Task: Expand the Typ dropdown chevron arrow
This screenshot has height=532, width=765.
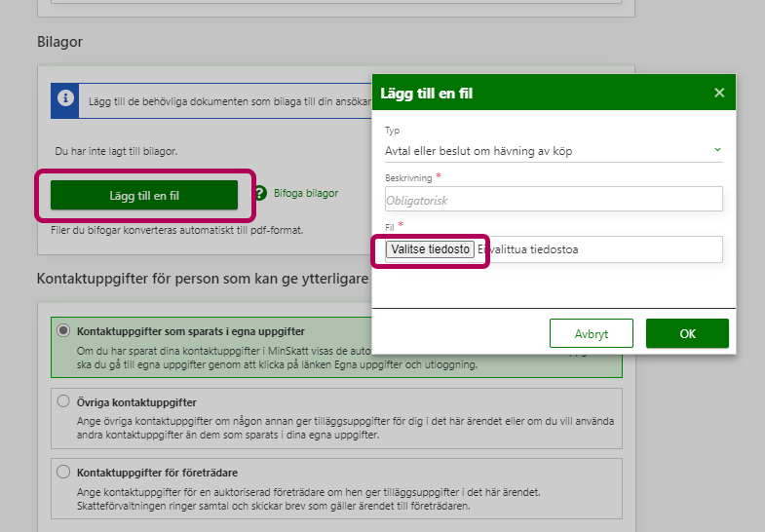Action: pos(717,150)
